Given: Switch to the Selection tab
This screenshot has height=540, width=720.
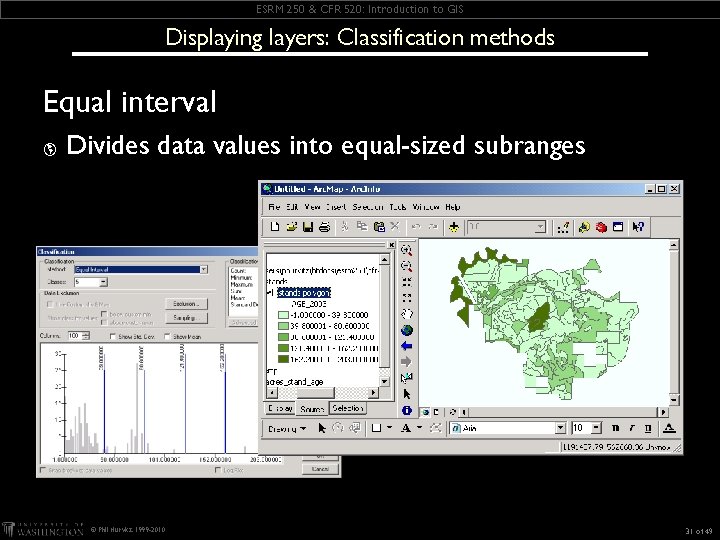Looking at the screenshot, I should pos(348,408).
